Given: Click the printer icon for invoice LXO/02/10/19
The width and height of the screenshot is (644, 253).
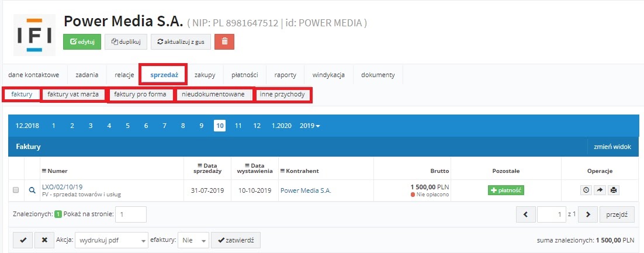Looking at the screenshot, I should (x=614, y=190).
